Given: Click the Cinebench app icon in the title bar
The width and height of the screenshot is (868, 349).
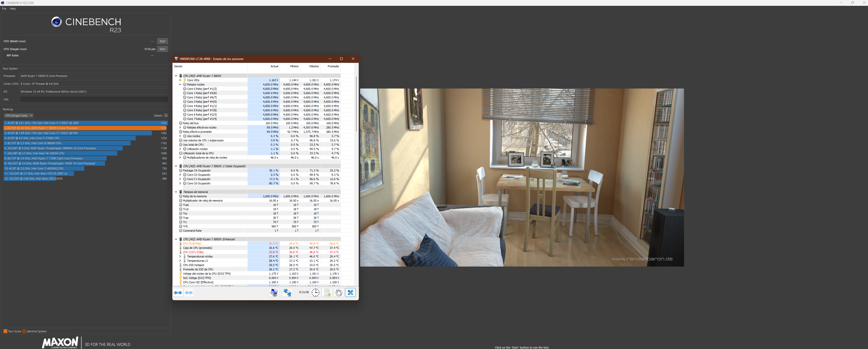Looking at the screenshot, I should pyautogui.click(x=3, y=3).
